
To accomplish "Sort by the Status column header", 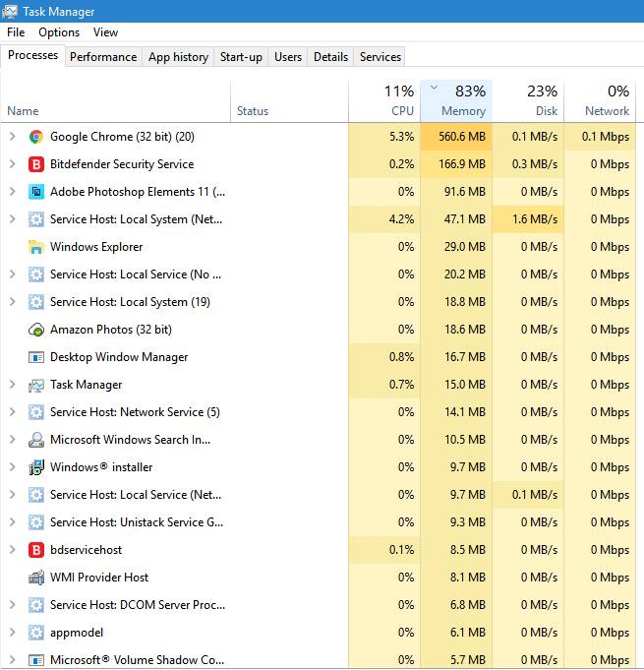I will click(x=289, y=101).
